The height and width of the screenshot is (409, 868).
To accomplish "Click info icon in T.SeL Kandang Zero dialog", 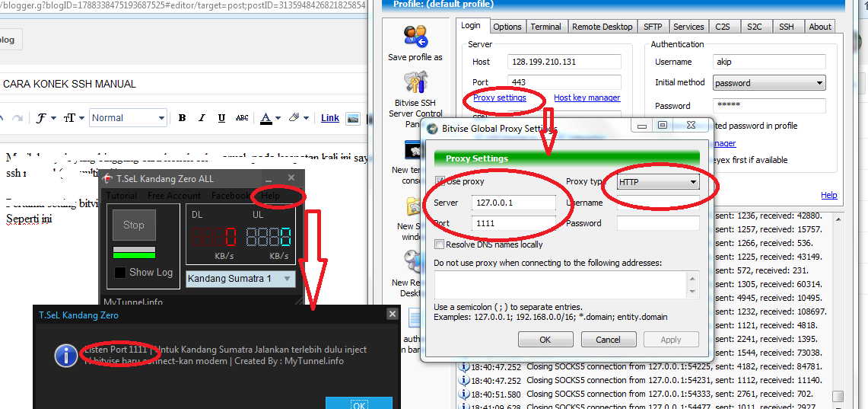I will 66,355.
